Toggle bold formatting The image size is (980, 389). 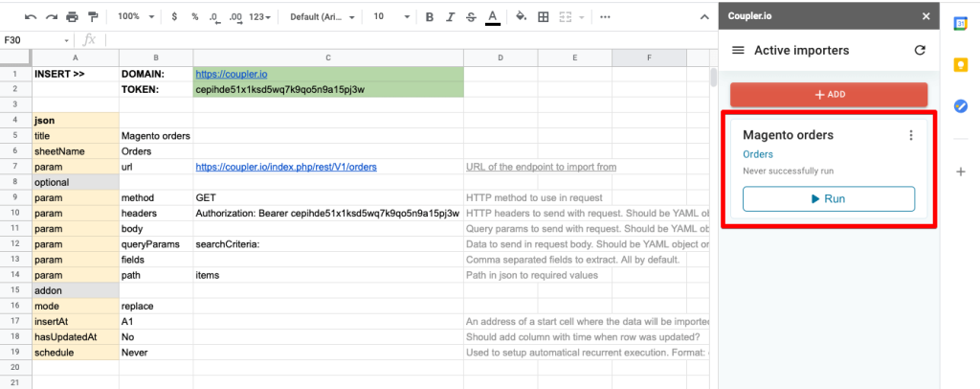[x=430, y=17]
